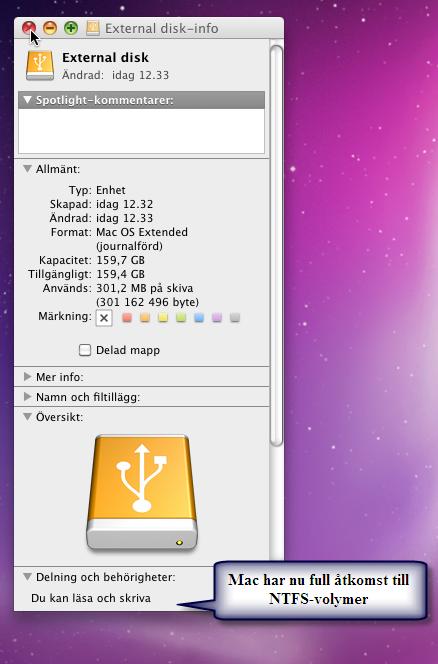
Task: Collapse the Allmänt section
Action: [x=28, y=169]
